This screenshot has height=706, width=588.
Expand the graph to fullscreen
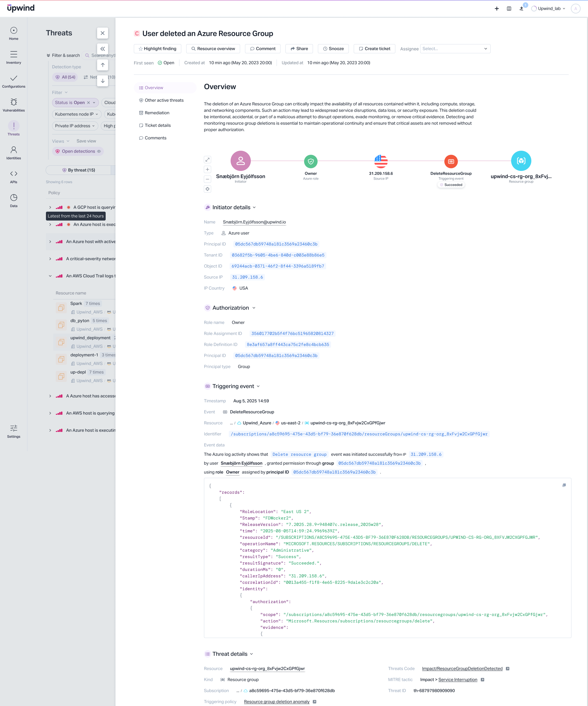coord(207,159)
